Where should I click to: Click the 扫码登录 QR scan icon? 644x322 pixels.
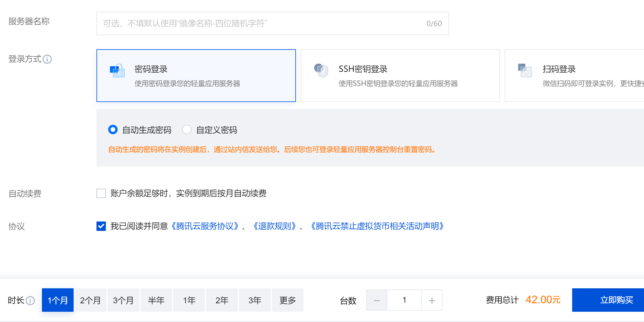coord(525,71)
